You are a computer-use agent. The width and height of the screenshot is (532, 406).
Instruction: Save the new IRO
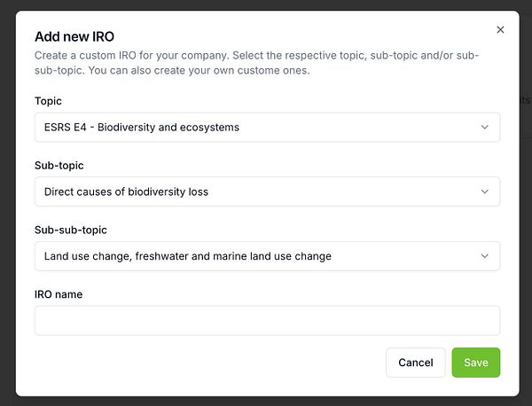click(475, 363)
